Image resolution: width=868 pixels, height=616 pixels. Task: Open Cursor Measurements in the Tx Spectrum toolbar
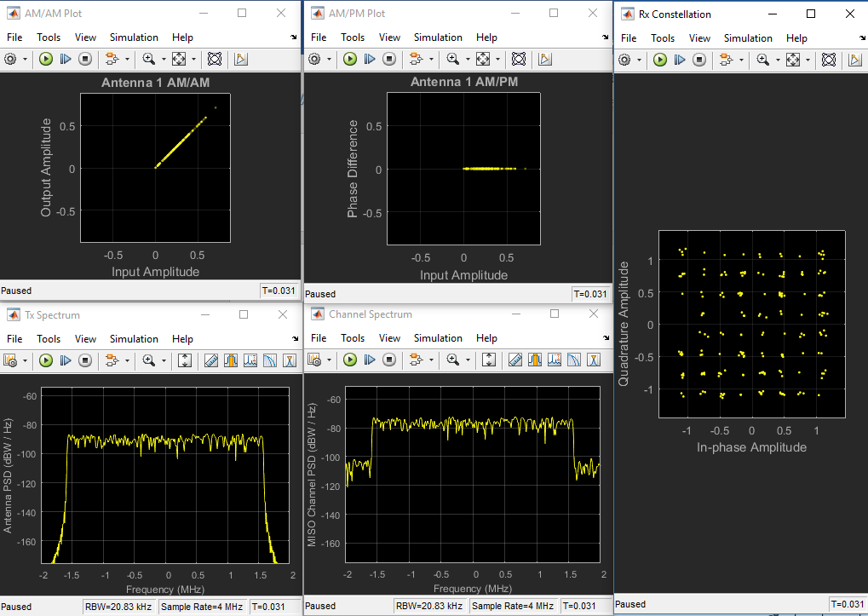211,360
